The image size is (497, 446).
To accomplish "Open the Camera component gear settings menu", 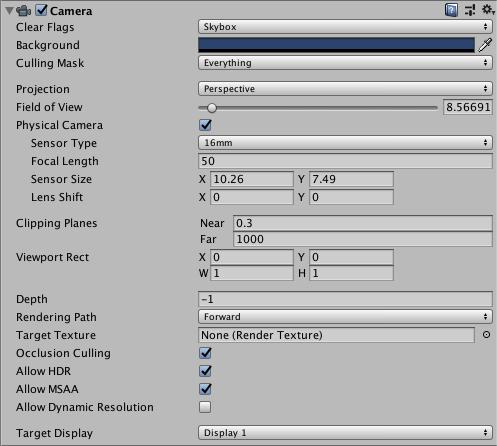I will click(x=488, y=9).
